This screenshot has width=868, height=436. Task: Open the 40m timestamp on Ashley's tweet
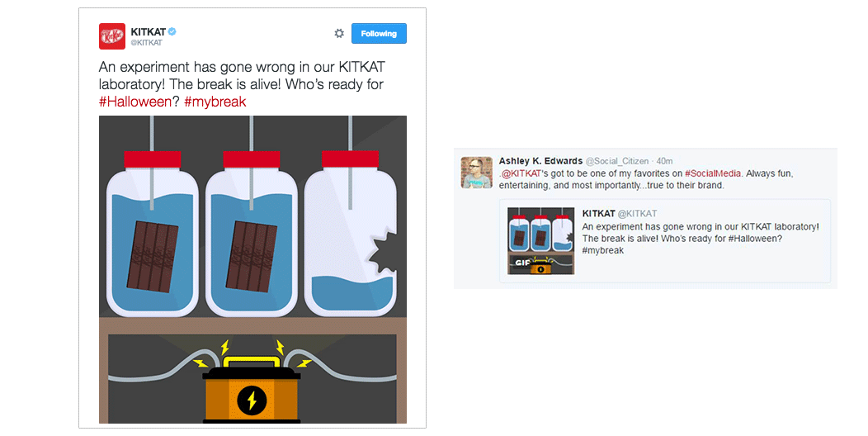[x=664, y=161]
